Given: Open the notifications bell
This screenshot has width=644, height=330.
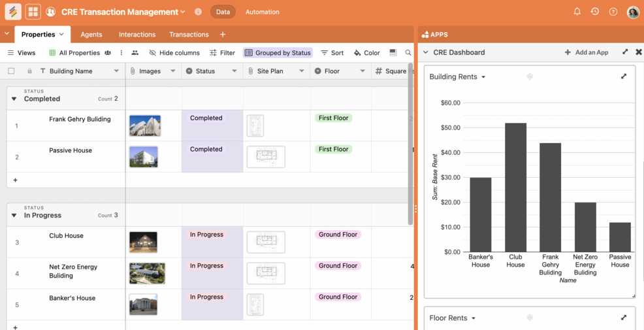Looking at the screenshot, I should click(577, 12).
